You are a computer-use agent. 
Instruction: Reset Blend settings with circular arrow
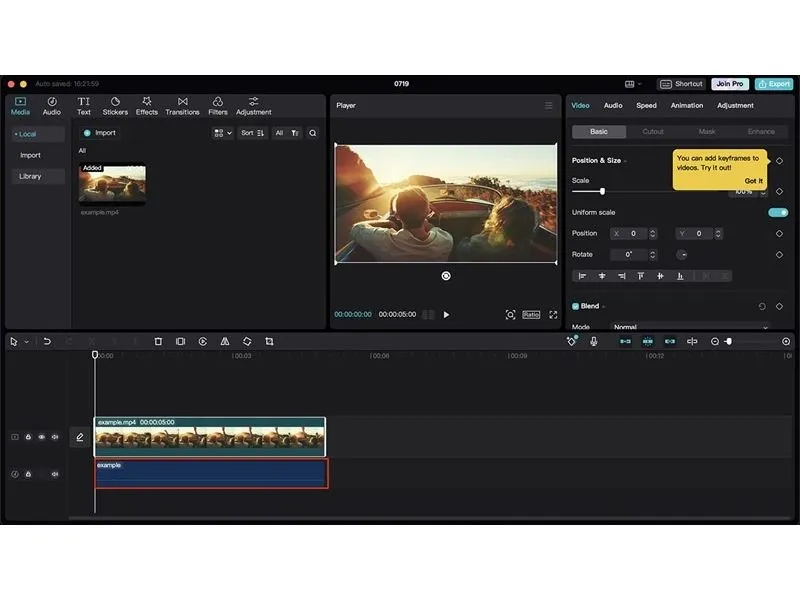pyautogui.click(x=762, y=306)
